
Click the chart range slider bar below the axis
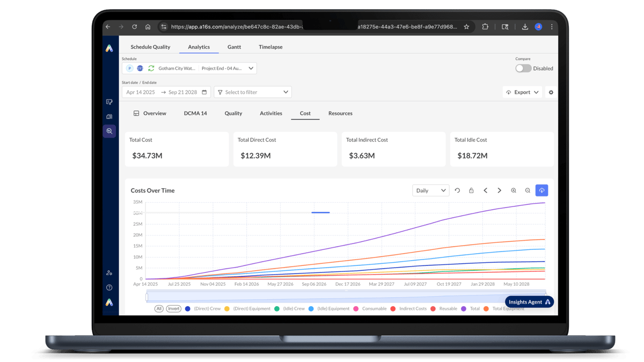[346, 297]
